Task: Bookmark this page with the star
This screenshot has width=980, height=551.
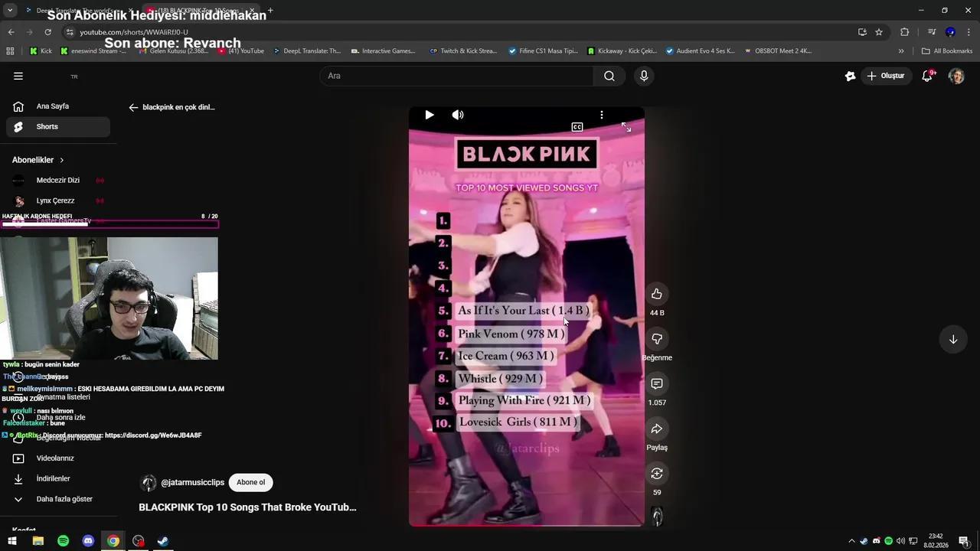Action: tap(879, 32)
